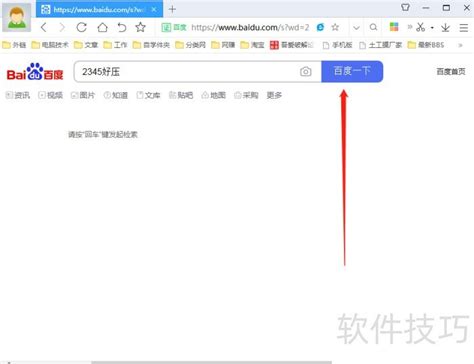Viewport: 474px width, 364px height.
Task: Click the URL address bar field
Action: click(x=250, y=27)
